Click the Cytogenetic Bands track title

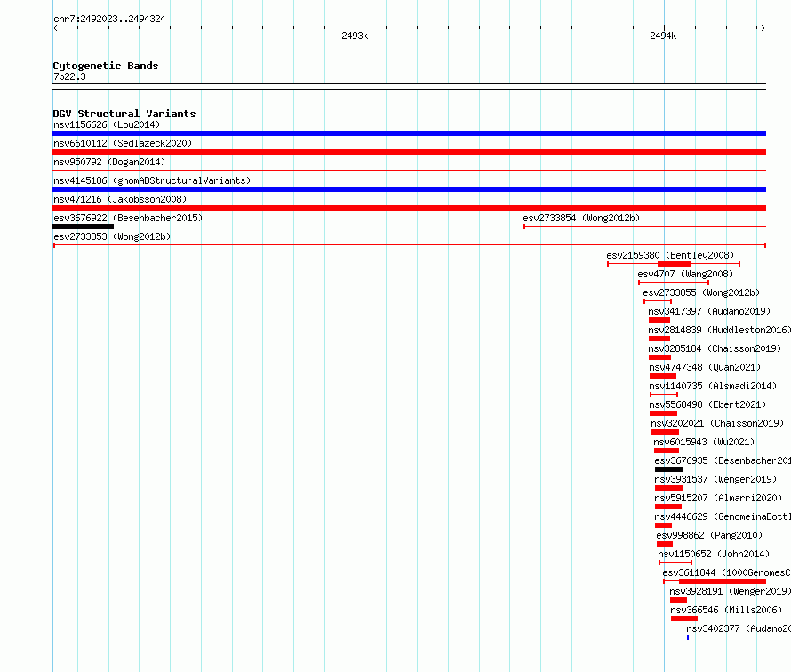tap(106, 66)
